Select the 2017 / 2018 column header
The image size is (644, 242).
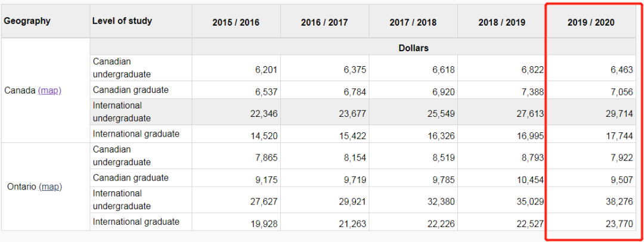tap(413, 23)
